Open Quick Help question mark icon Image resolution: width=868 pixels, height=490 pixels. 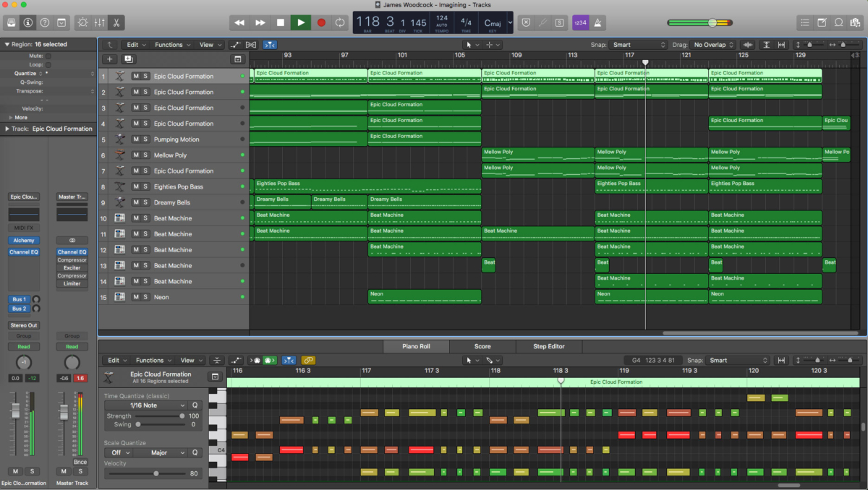pyautogui.click(x=45, y=22)
